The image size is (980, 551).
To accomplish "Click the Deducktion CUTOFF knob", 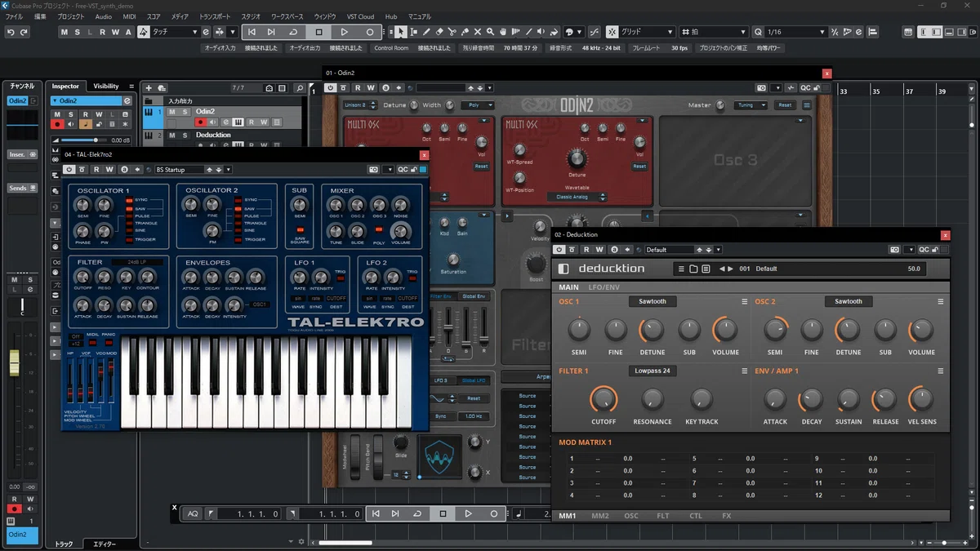I will click(x=603, y=399).
